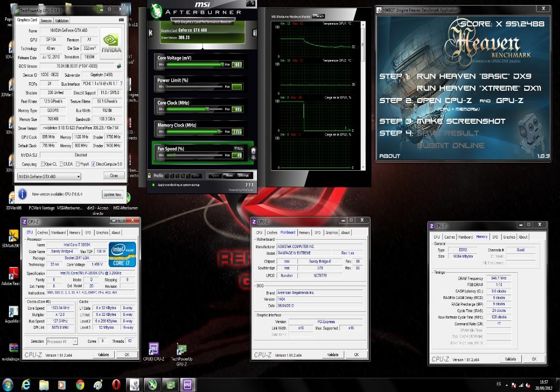The image size is (560, 392).
Task: Open Windows Explorer from the taskbar
Action: (x=44, y=385)
